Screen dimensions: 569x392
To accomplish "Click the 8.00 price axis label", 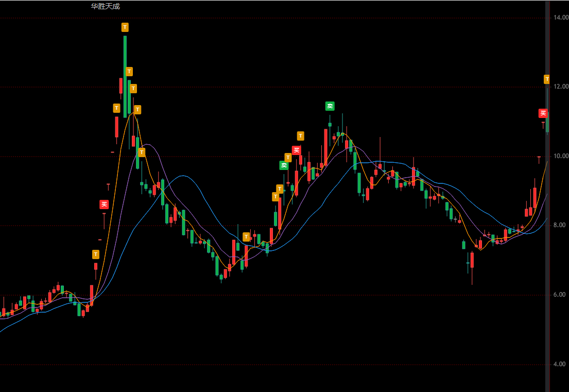I will pos(560,226).
